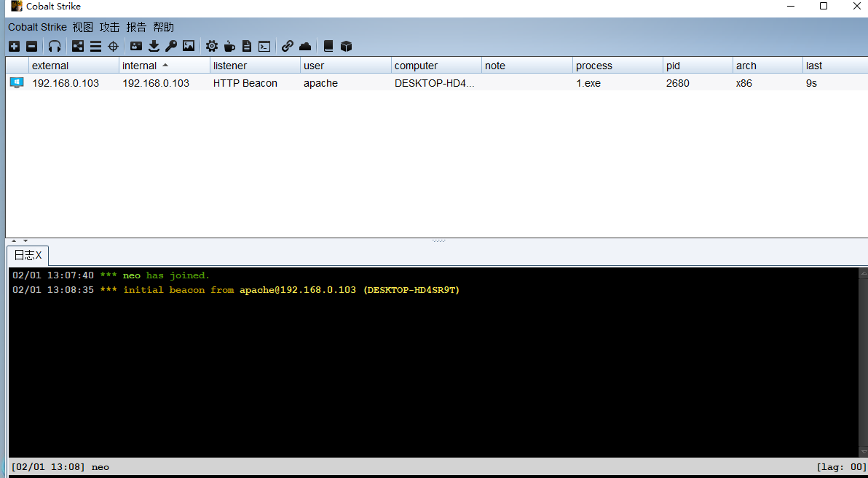Image resolution: width=868 pixels, height=478 pixels.
Task: Click the minus icon to disconnect from server
Action: coord(32,47)
